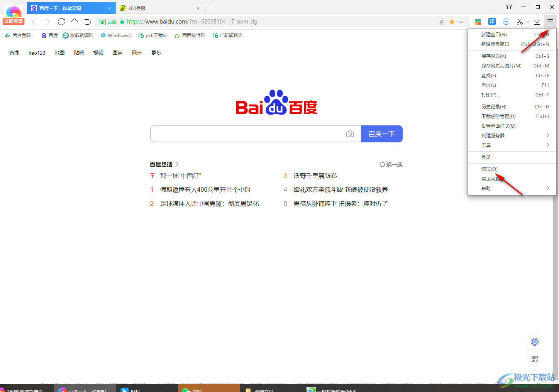Open the downloads arrow icon
This screenshot has height=392, width=559.
coord(537,22)
